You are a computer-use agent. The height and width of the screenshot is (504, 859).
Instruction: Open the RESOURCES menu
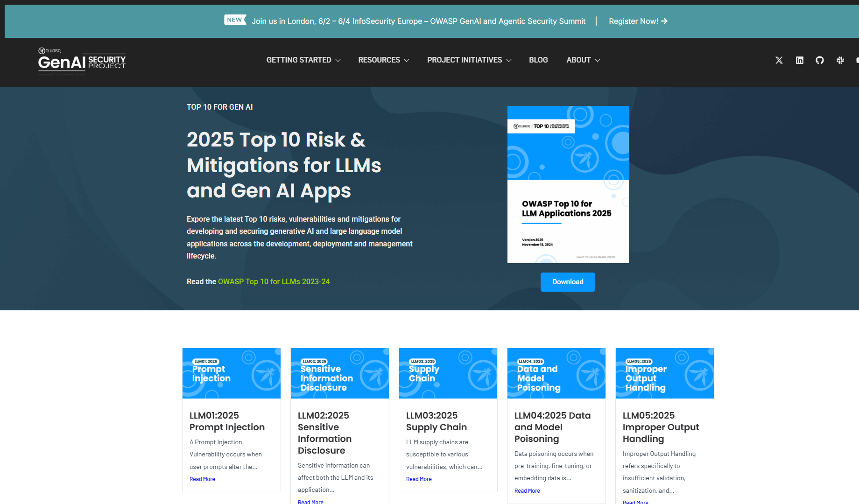click(x=379, y=60)
